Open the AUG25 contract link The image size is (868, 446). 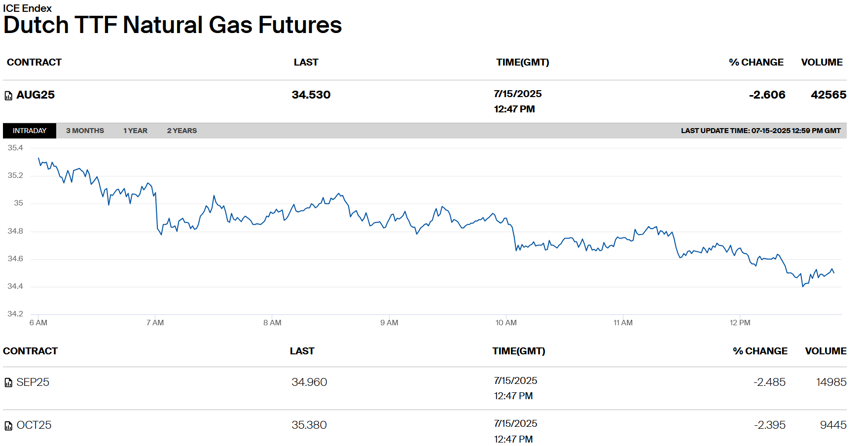(x=36, y=95)
